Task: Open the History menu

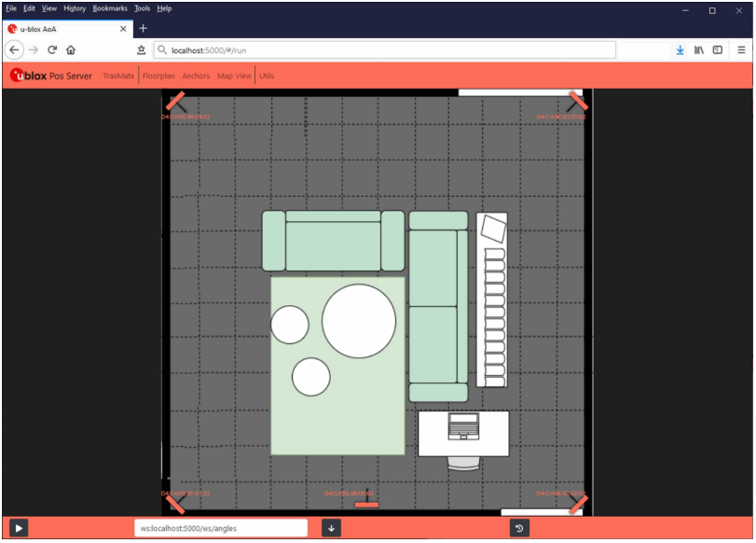Action: (75, 8)
